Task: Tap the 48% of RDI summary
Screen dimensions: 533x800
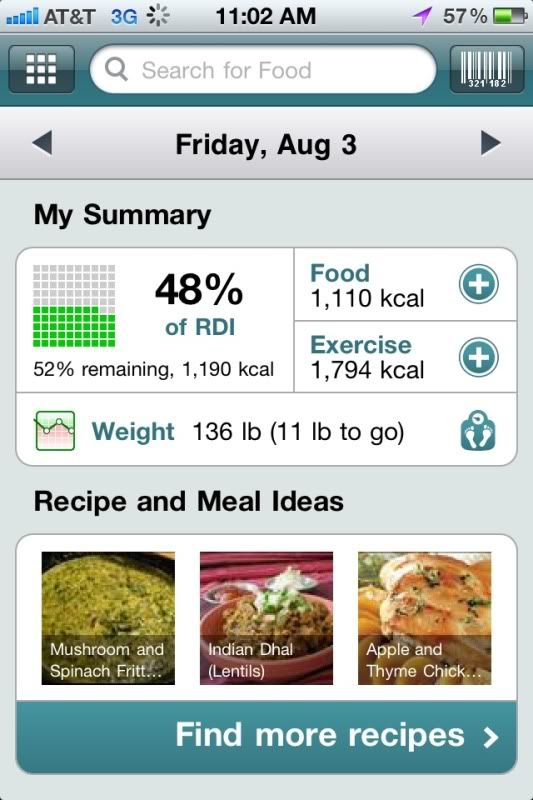Action: [155, 320]
